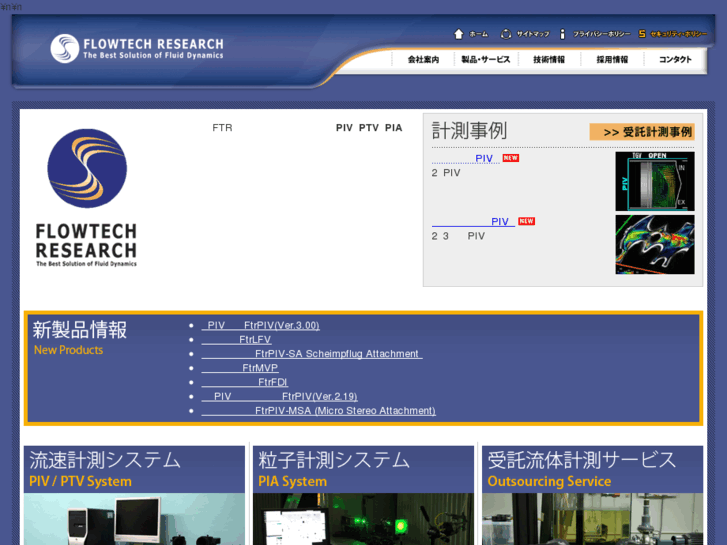This screenshot has width=727, height=545.
Task: Open the 受託流体計測サービス Outsourcing Service banner
Action: click(592, 469)
